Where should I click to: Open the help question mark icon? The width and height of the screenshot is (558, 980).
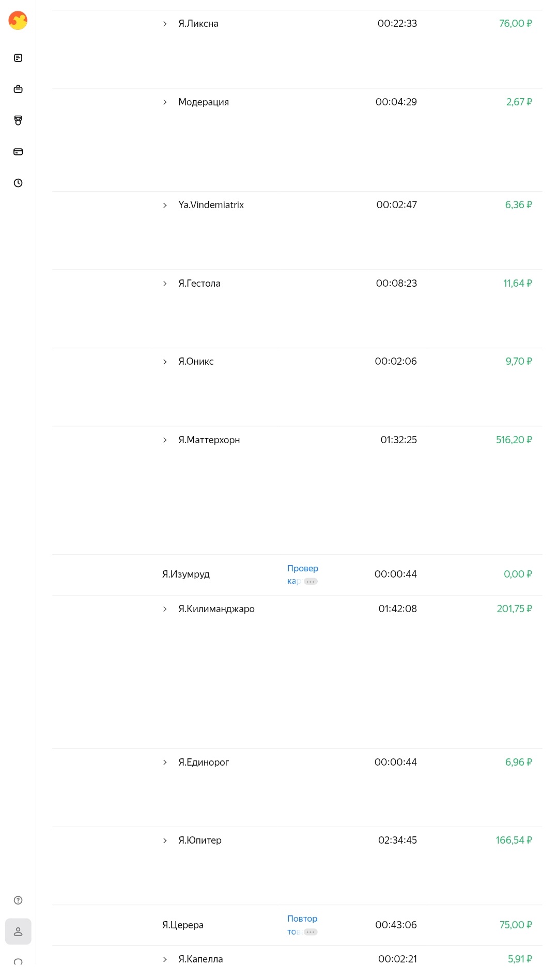[x=18, y=900]
